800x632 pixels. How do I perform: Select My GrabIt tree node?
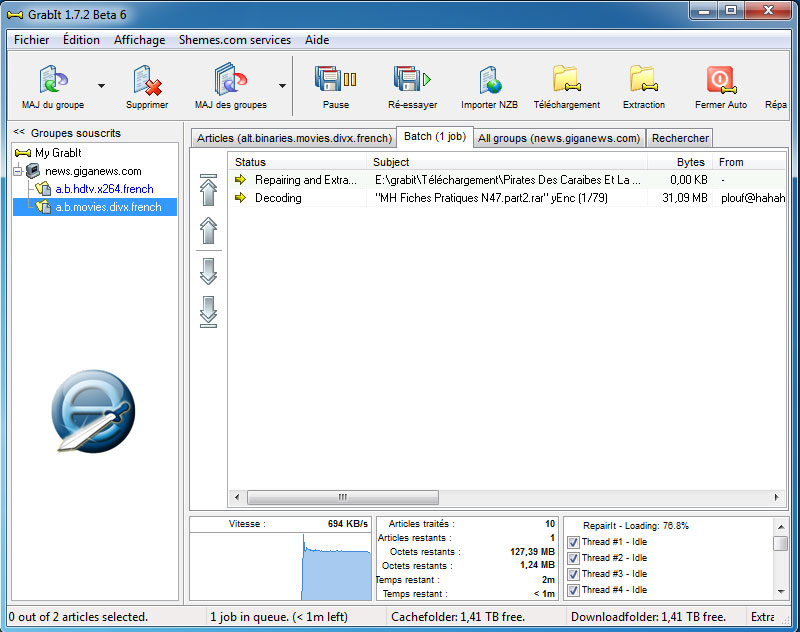coord(58,153)
